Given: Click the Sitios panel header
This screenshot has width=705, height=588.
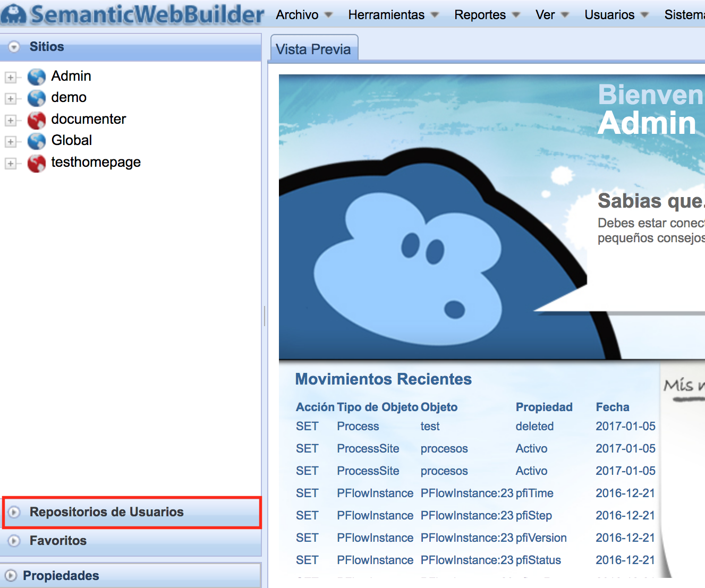Looking at the screenshot, I should 131,47.
